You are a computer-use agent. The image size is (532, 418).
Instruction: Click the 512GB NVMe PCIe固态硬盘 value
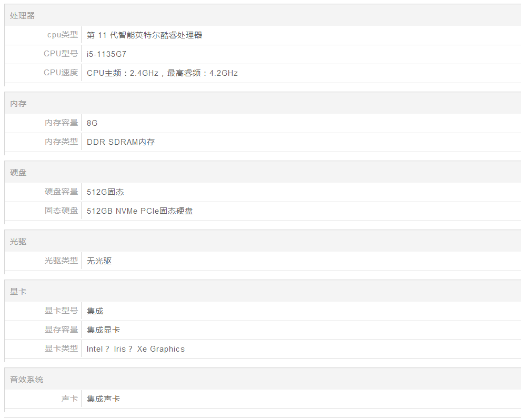pyautogui.click(x=139, y=211)
